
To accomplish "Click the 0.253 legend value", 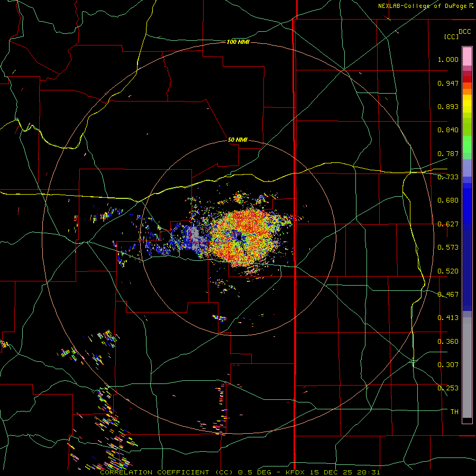I will [x=448, y=388].
